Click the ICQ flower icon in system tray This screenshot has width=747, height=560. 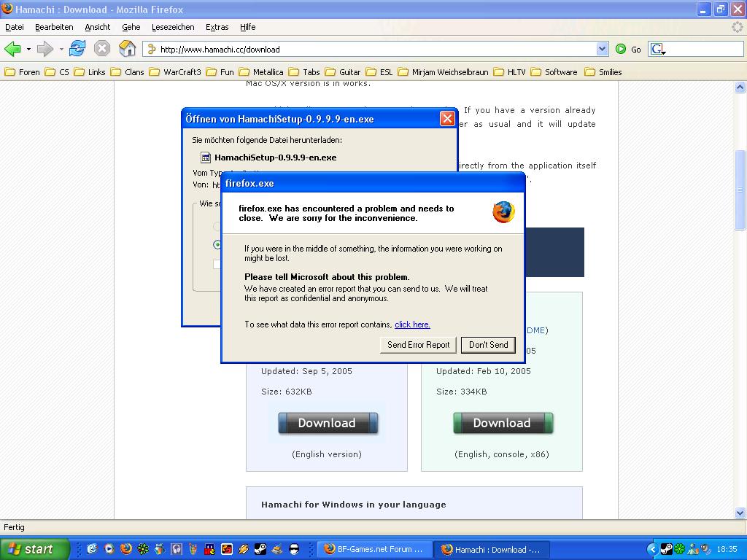[680, 549]
